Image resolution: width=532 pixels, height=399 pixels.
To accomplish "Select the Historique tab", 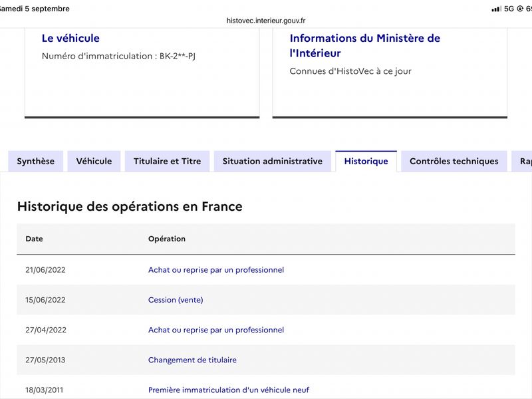I will [366, 161].
